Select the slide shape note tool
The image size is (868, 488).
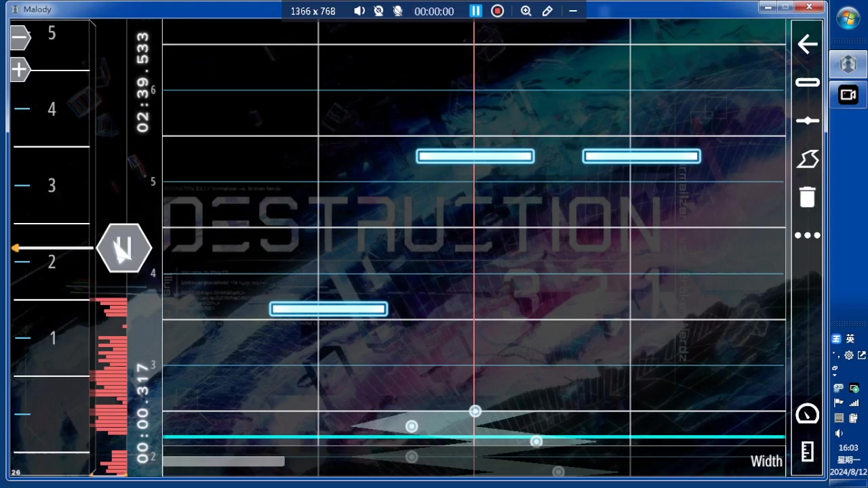pyautogui.click(x=807, y=159)
